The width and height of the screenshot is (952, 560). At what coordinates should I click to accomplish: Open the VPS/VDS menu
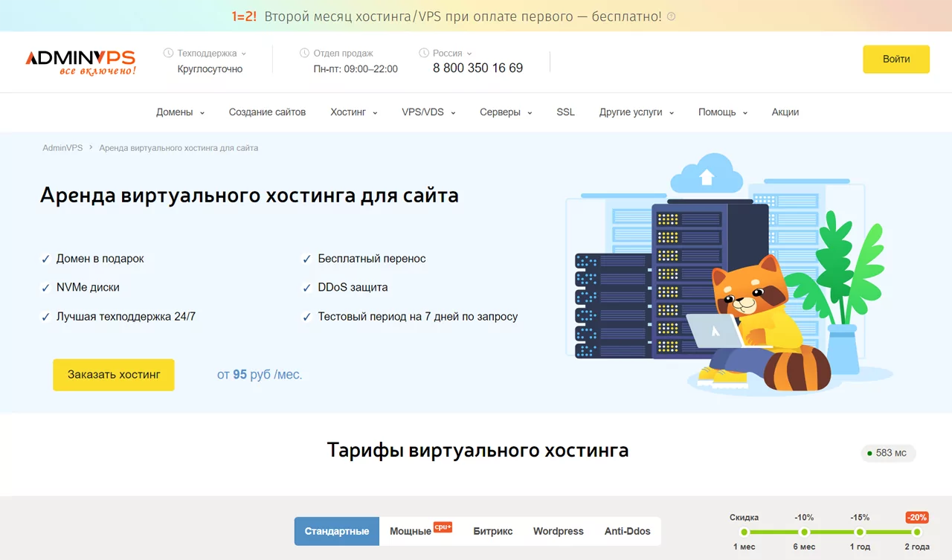(x=428, y=112)
